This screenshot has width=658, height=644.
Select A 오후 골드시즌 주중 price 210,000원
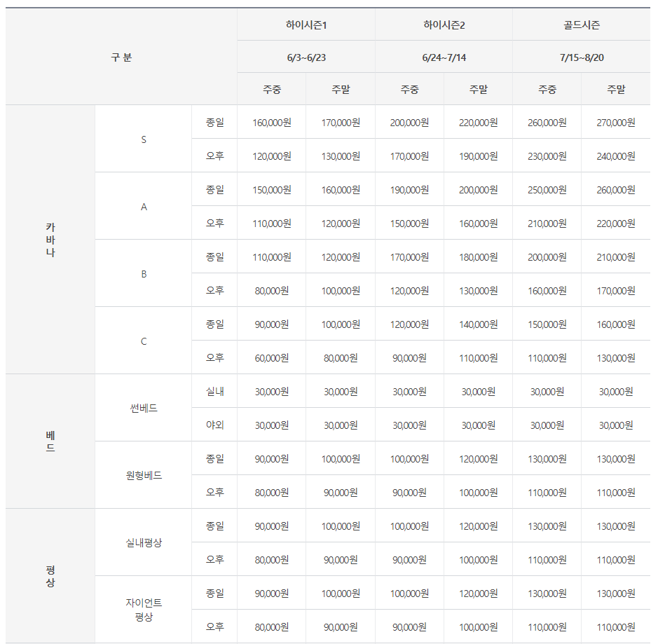coord(547,224)
